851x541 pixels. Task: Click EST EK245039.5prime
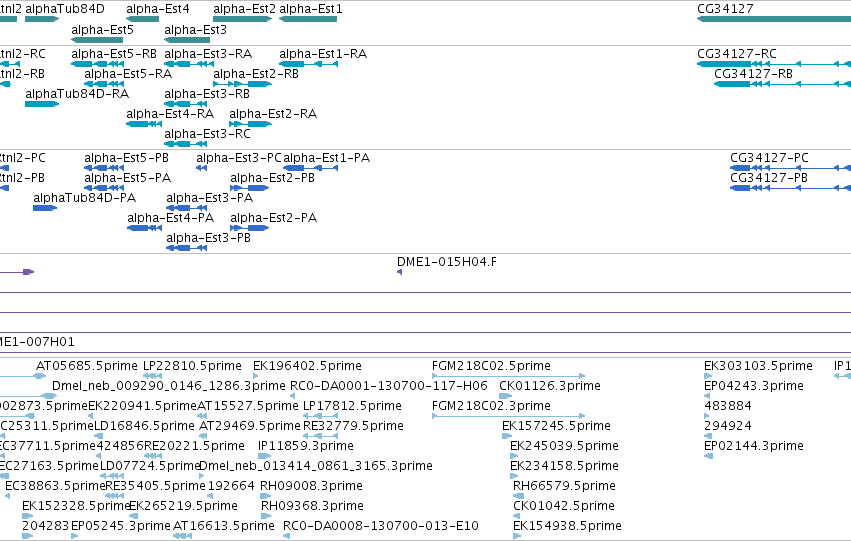pyautogui.click(x=514, y=456)
